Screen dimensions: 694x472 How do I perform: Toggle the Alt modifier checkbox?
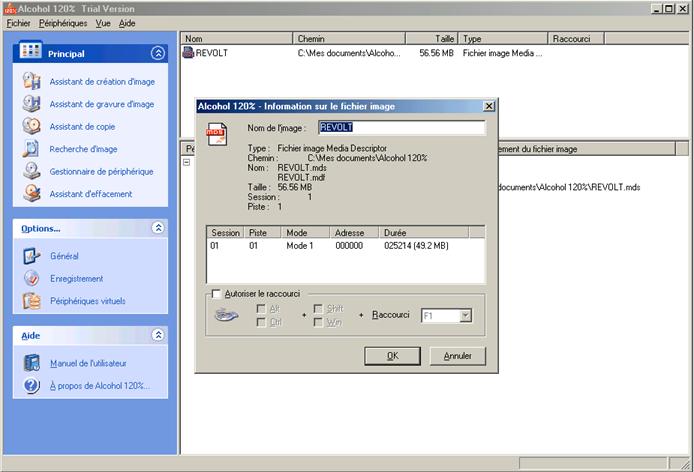[261, 309]
